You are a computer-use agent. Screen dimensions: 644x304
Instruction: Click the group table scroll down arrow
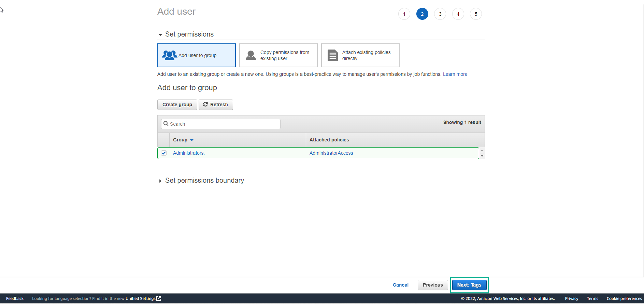click(482, 156)
